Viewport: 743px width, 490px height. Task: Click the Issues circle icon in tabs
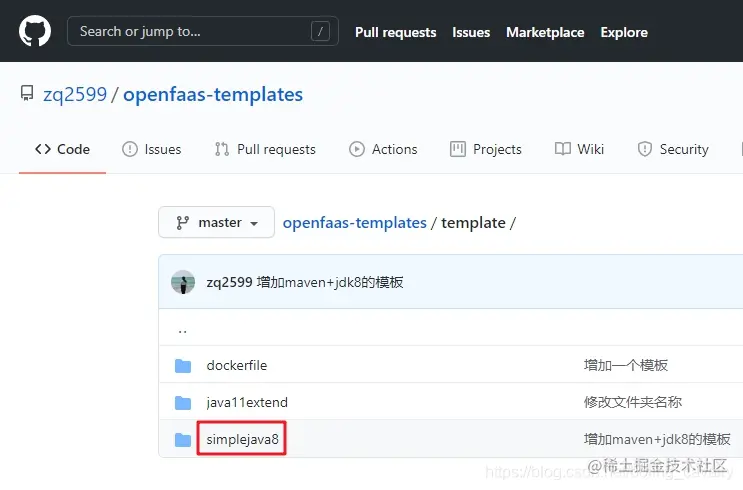[x=130, y=149]
